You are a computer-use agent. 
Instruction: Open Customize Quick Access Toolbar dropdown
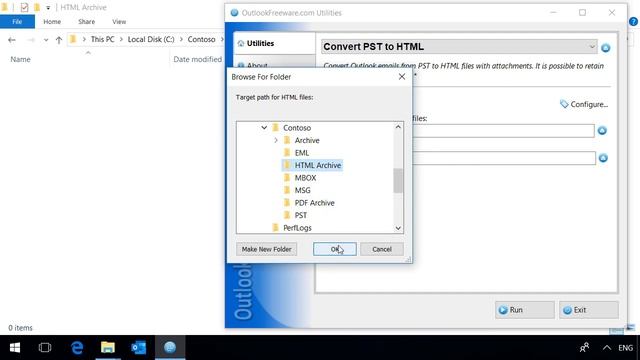point(48,8)
